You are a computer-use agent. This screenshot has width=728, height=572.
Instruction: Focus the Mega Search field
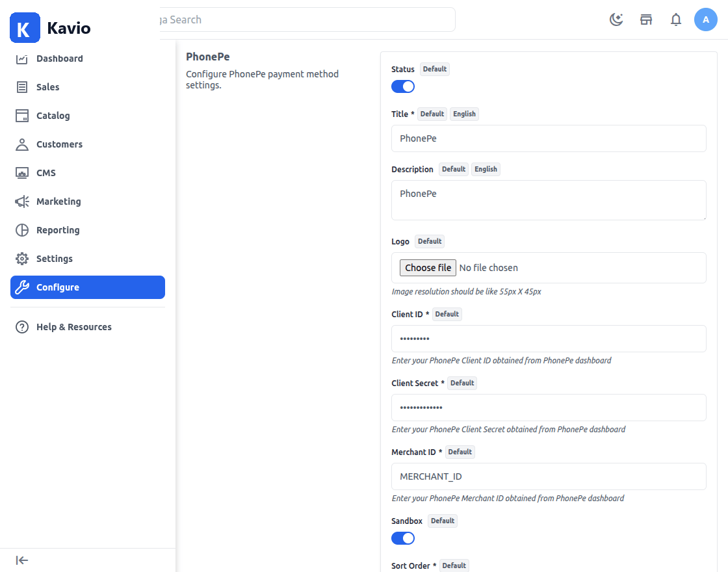(x=307, y=19)
